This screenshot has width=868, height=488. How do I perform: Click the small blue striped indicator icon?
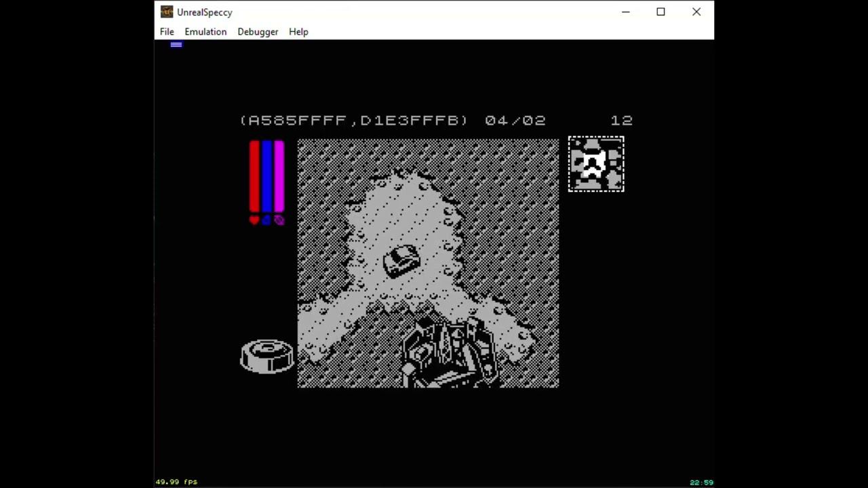click(x=176, y=45)
